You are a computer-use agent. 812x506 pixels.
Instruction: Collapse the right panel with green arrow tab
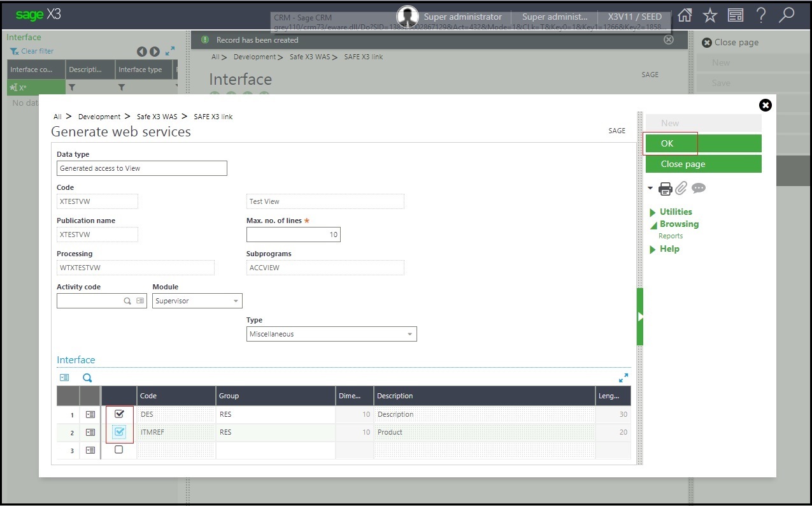tap(641, 316)
